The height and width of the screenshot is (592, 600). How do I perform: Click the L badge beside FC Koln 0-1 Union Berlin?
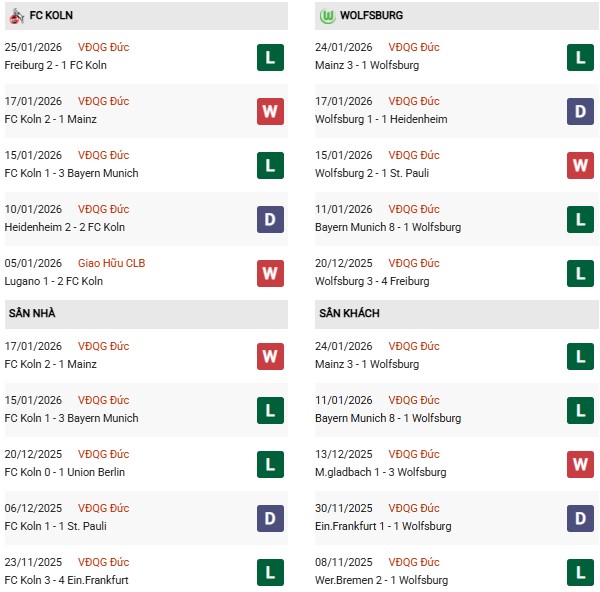click(269, 464)
